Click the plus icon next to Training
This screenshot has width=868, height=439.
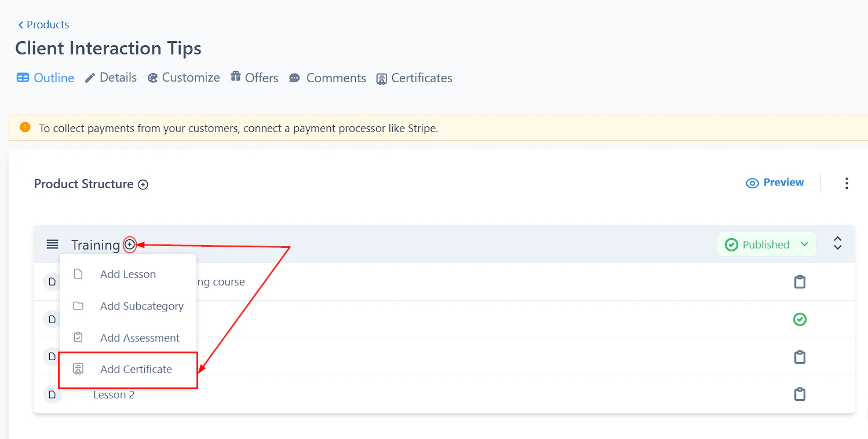click(130, 245)
